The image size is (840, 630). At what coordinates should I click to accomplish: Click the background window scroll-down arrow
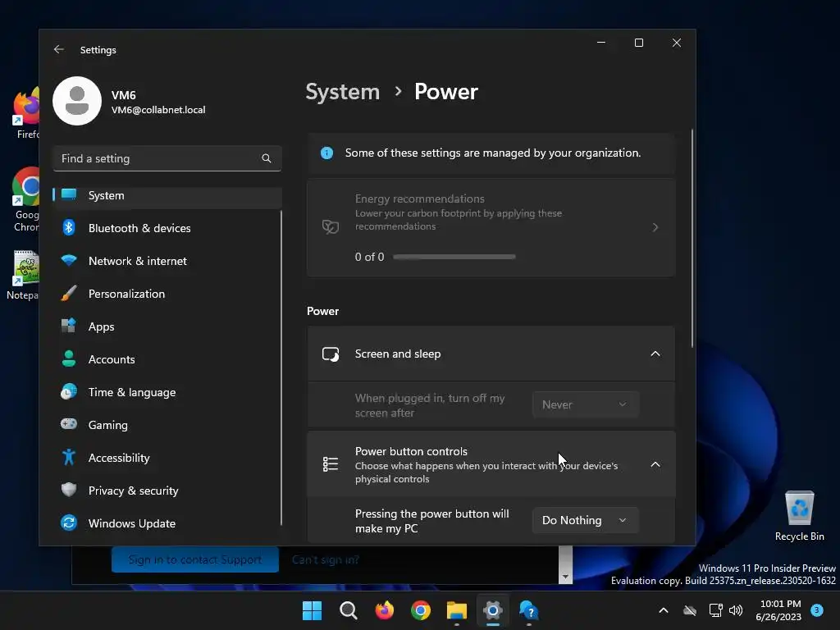pos(565,577)
